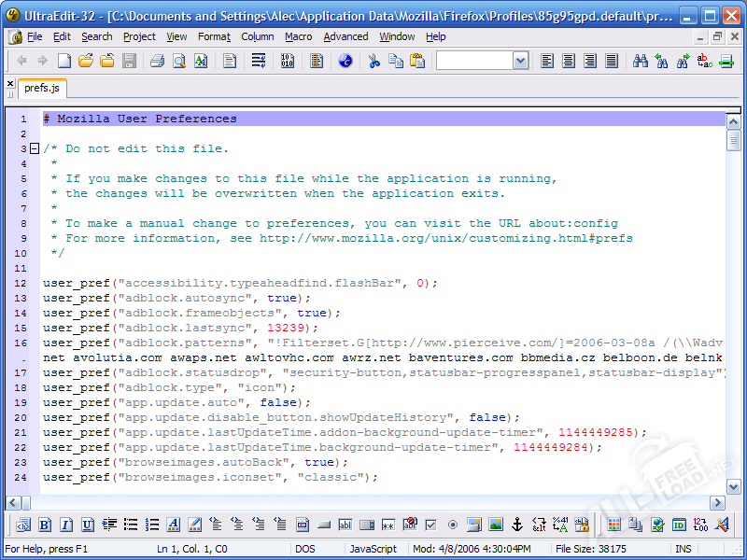Screen dimensions: 747x560
Task: Click the vertical scrollbar up arrow
Action: 734,119
